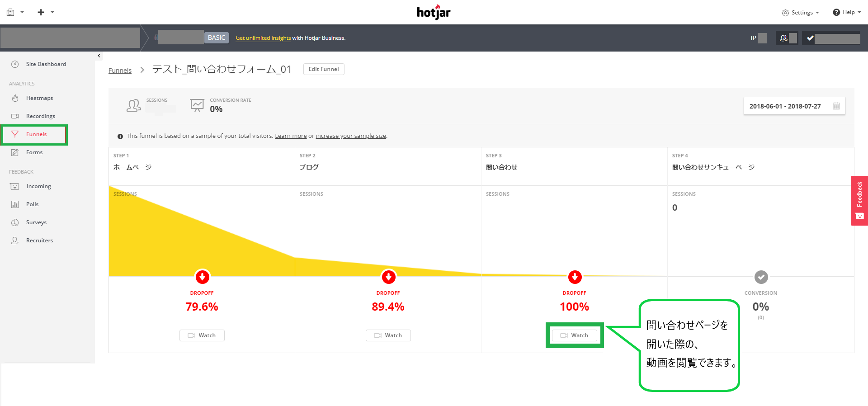Open the date range picker field
The height and width of the screenshot is (406, 868).
coord(794,106)
